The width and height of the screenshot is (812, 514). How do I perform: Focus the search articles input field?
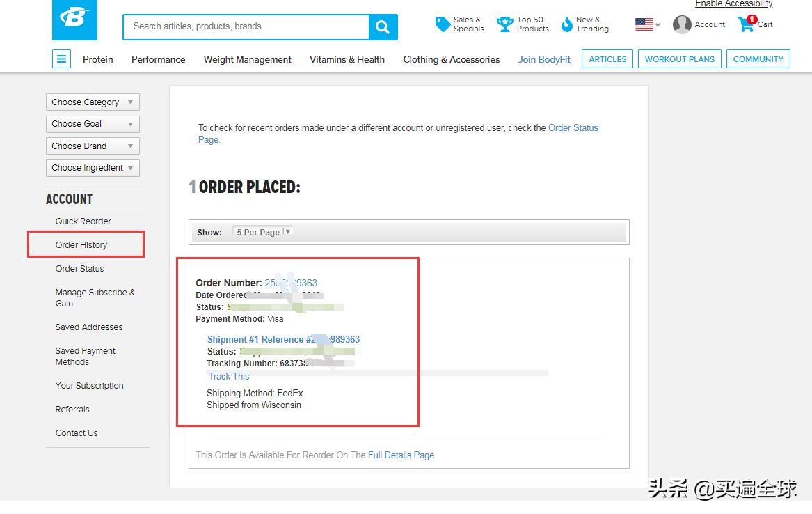[x=246, y=27]
